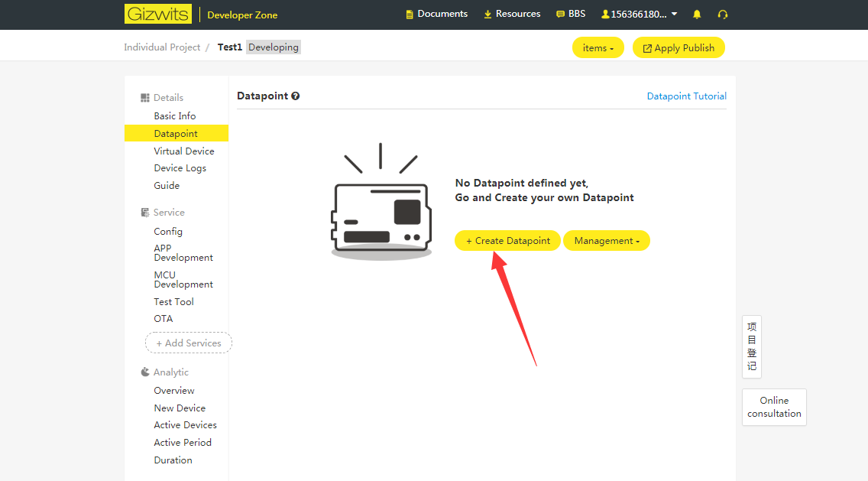The height and width of the screenshot is (481, 868).
Task: Click the headset support icon
Action: 723,15
